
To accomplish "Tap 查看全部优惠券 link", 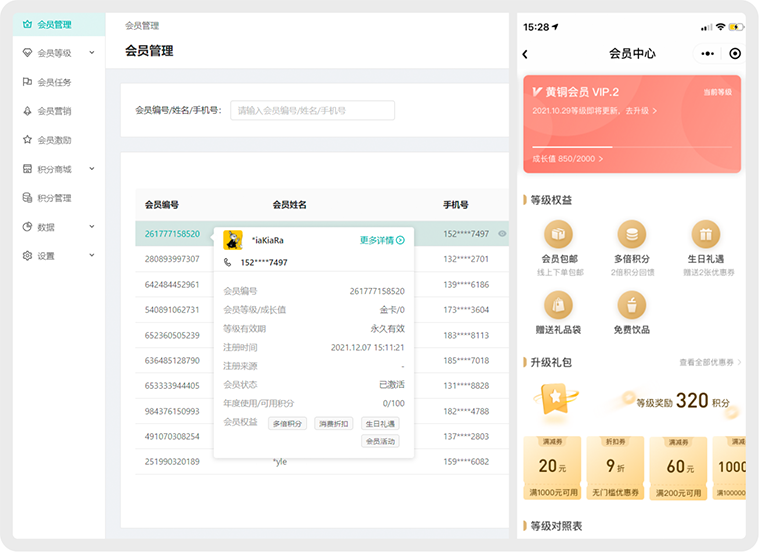I will pyautogui.click(x=710, y=362).
